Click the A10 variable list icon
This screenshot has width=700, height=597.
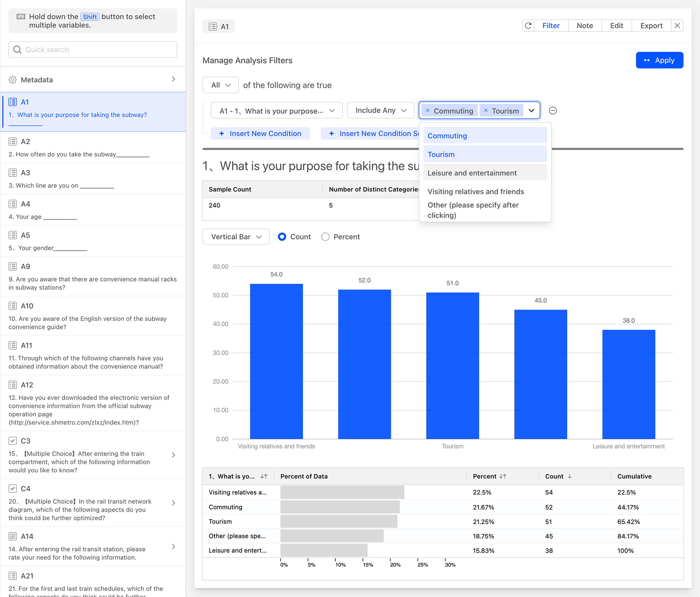click(13, 306)
